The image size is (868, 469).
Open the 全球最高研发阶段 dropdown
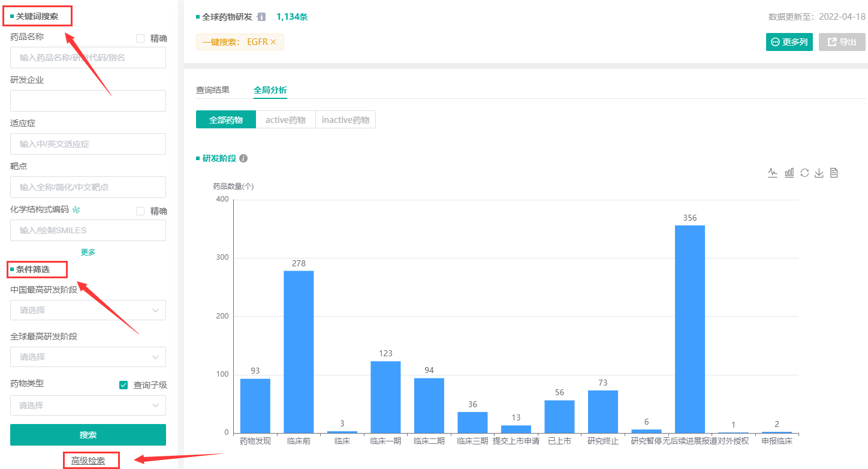(88, 357)
